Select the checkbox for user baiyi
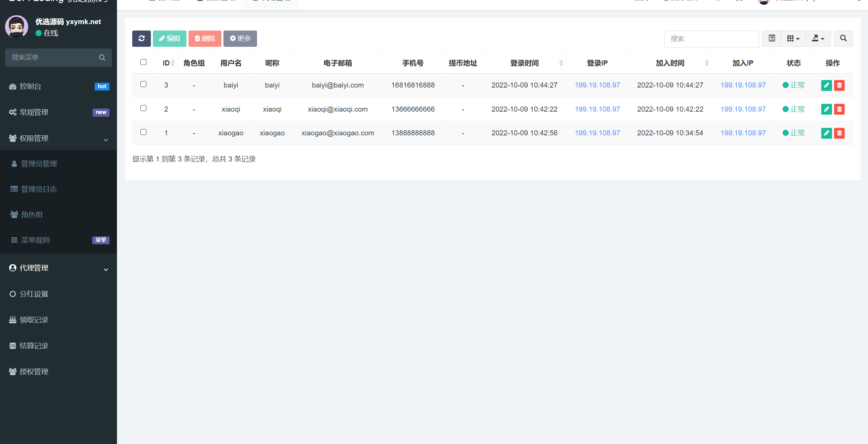The width and height of the screenshot is (868, 444). pyautogui.click(x=143, y=84)
